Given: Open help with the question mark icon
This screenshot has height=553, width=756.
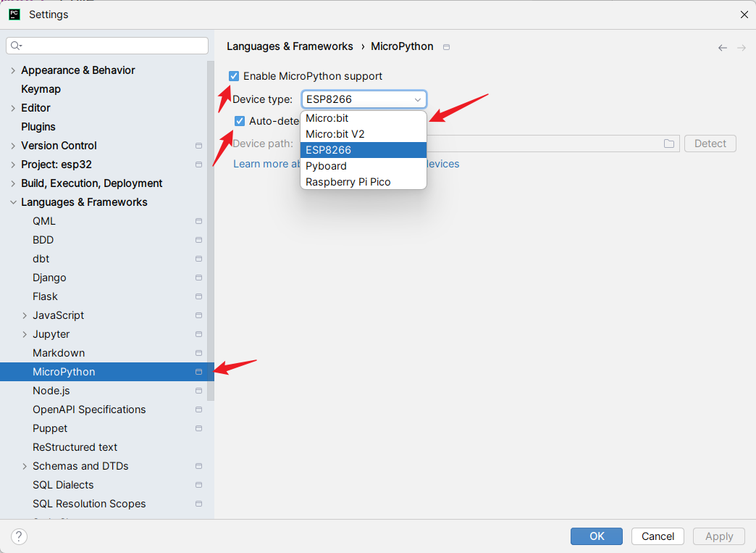Looking at the screenshot, I should click(x=19, y=536).
